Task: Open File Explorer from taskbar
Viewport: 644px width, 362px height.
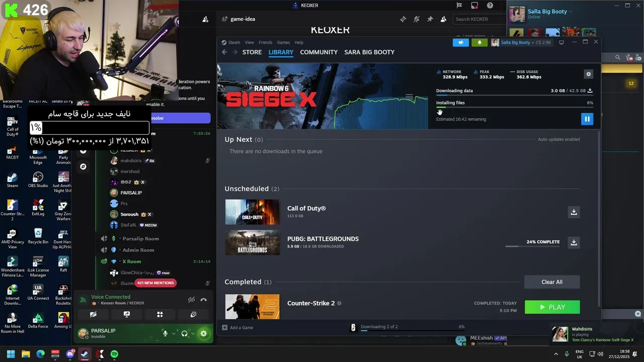Action: coord(26,354)
